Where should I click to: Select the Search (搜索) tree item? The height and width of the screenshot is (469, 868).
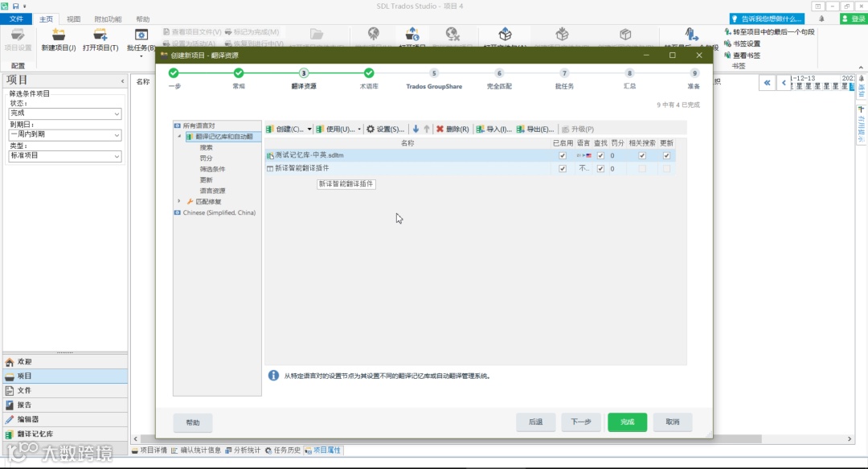(206, 147)
